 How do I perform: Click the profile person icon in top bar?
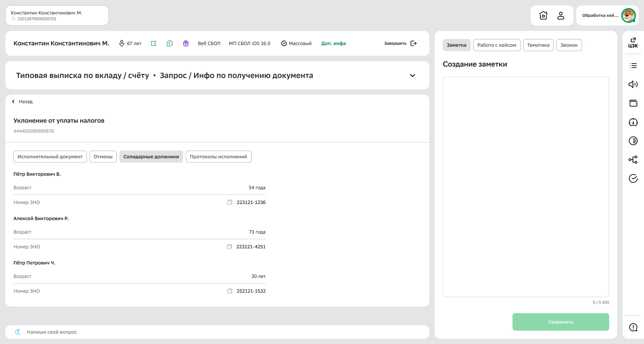pyautogui.click(x=561, y=15)
